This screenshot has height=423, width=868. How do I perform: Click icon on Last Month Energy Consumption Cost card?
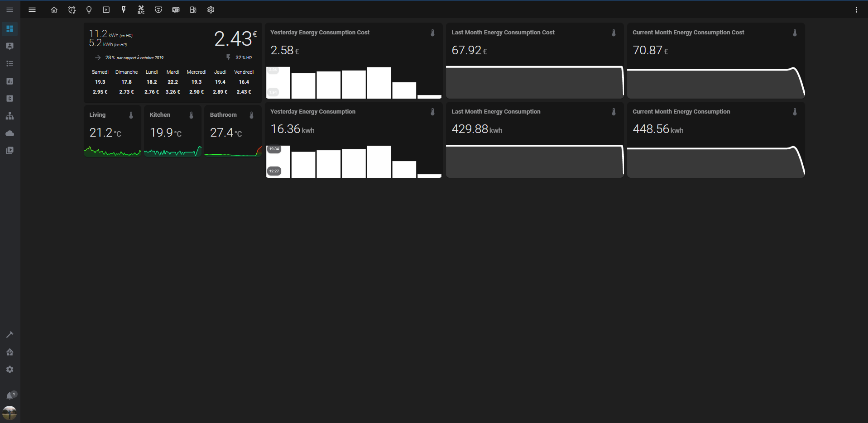point(614,33)
